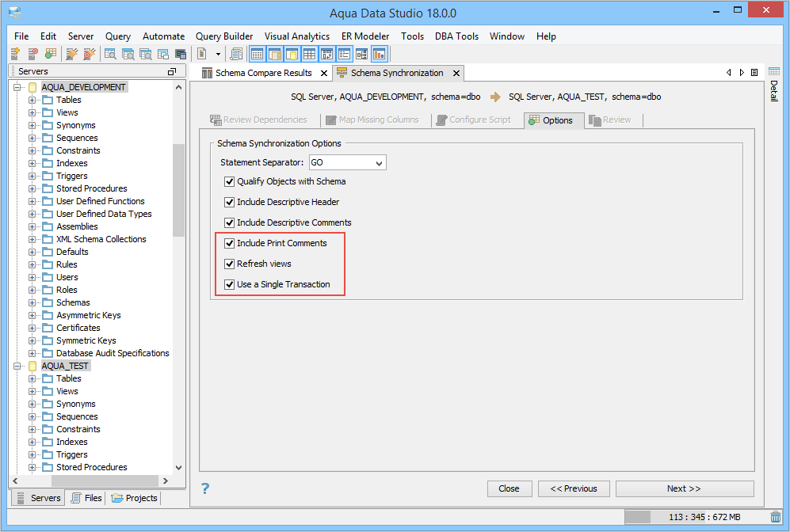Switch to the Review Dependencies step tab
This screenshot has width=790, height=532.
(258, 120)
